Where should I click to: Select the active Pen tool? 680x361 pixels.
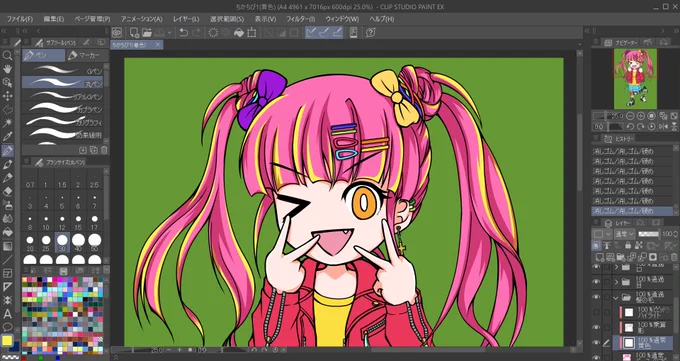pos(7,151)
